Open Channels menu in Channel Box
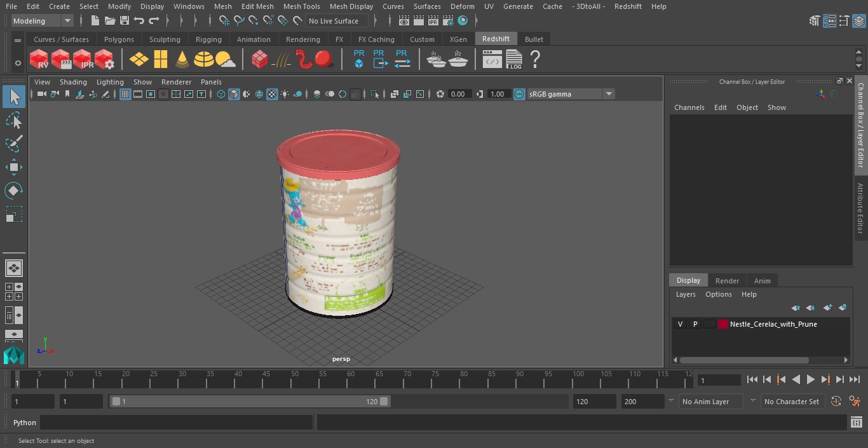 tap(689, 107)
